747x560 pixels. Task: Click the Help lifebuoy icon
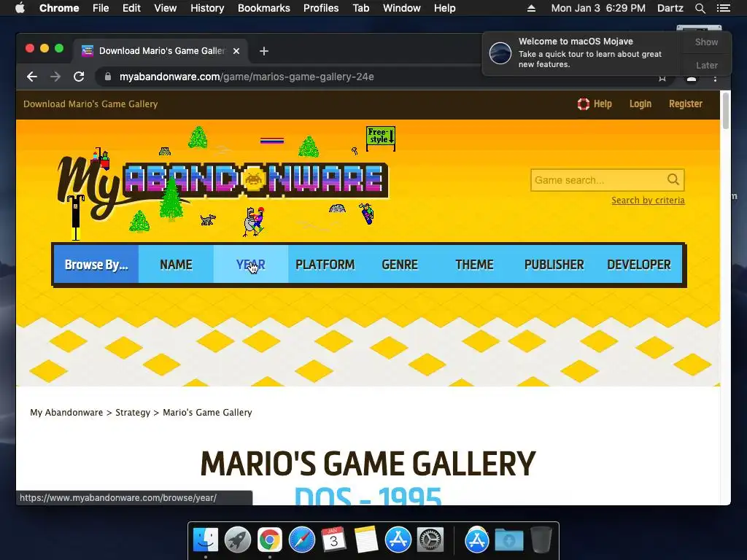(583, 104)
